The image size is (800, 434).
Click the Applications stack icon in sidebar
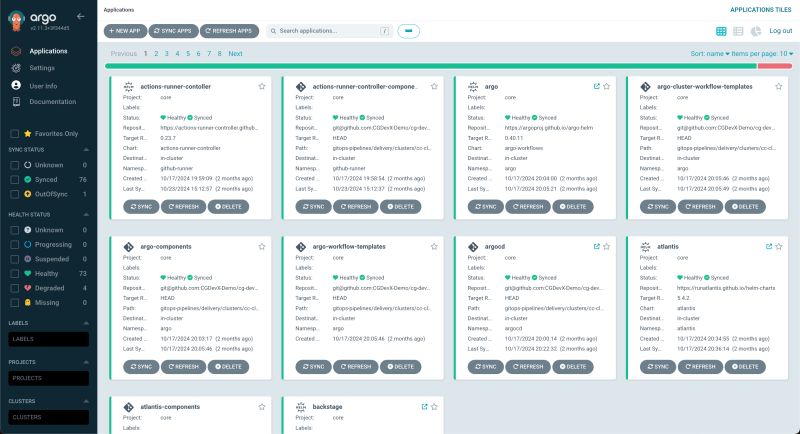(x=16, y=51)
